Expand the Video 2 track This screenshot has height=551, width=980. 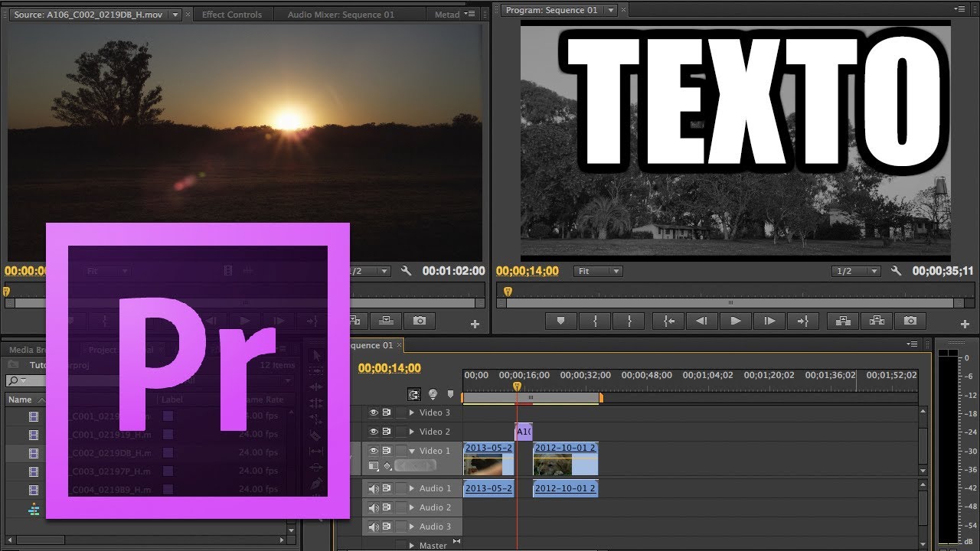point(411,432)
